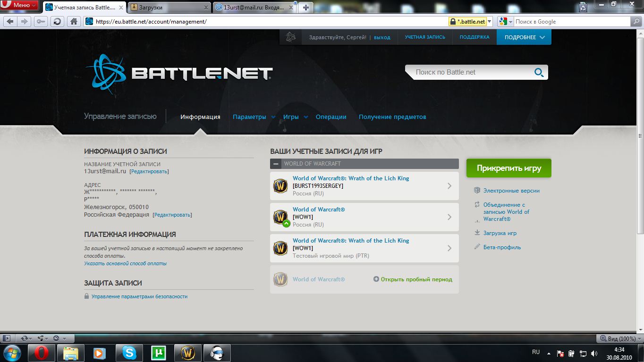The height and width of the screenshot is (362, 644).
Task: Click the *.battle.net security badge
Action: [x=467, y=21]
